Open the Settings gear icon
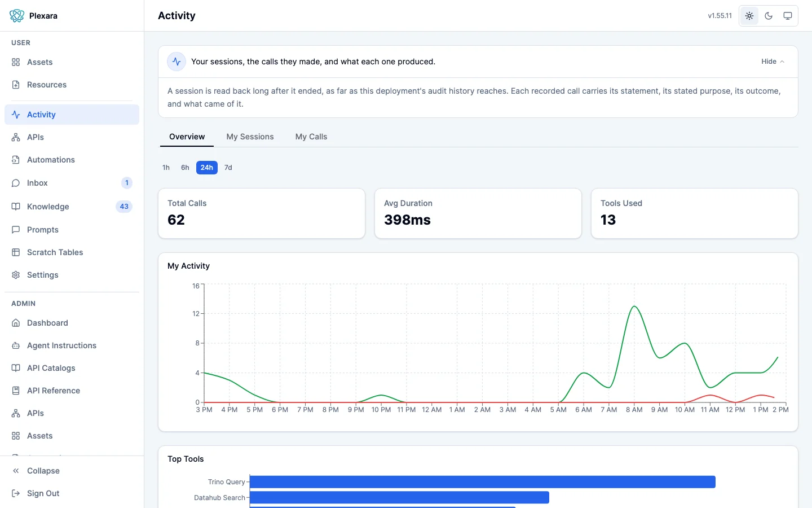 16,275
